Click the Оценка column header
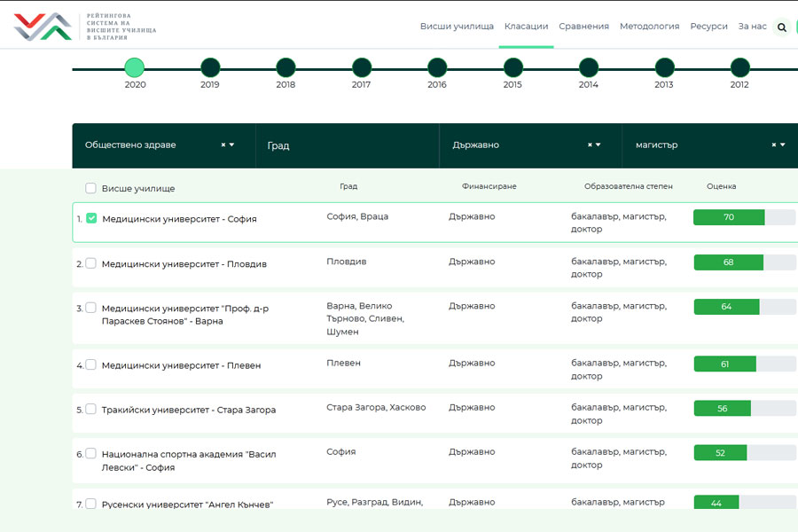Viewport: 798px width, 532px height. coord(721,186)
